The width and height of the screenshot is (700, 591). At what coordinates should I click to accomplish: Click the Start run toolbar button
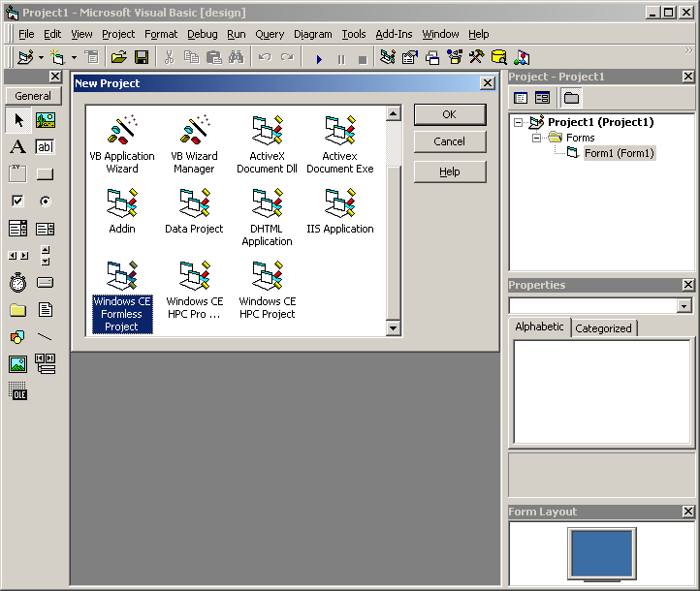click(x=319, y=58)
